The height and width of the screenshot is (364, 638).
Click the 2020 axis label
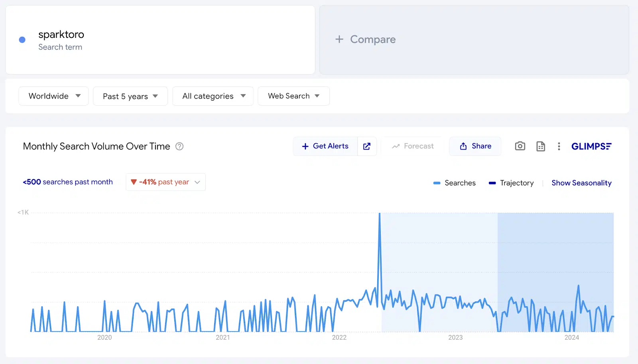click(104, 337)
